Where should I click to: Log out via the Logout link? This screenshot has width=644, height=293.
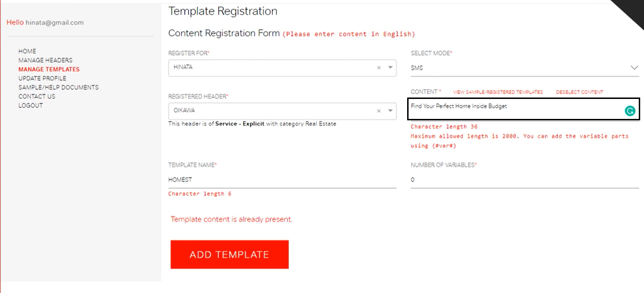pos(30,106)
